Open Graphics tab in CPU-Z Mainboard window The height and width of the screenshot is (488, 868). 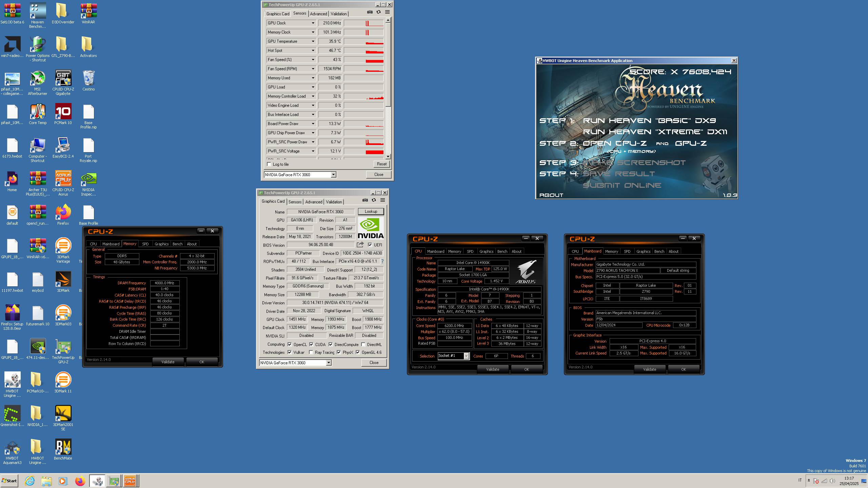coord(643,251)
